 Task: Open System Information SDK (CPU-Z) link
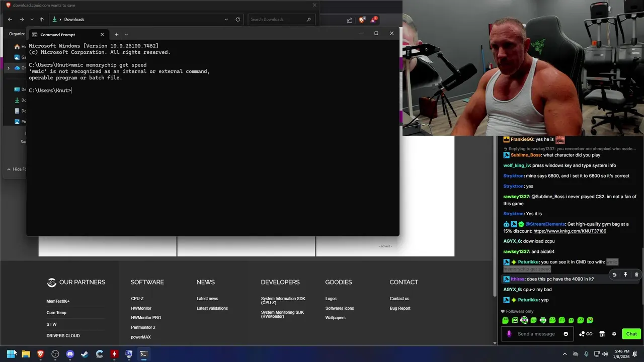[x=283, y=301]
